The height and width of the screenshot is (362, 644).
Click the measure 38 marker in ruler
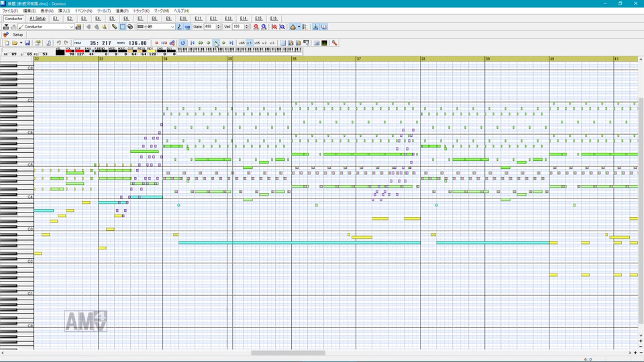pos(423,59)
